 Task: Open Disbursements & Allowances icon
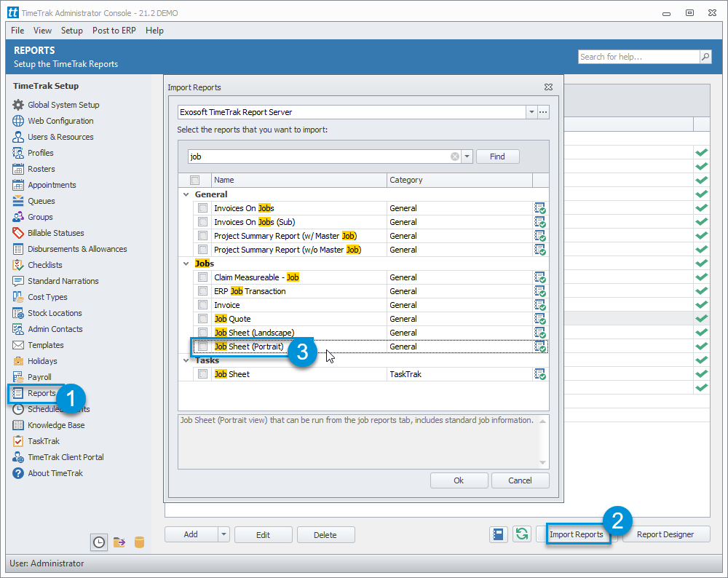tap(18, 249)
